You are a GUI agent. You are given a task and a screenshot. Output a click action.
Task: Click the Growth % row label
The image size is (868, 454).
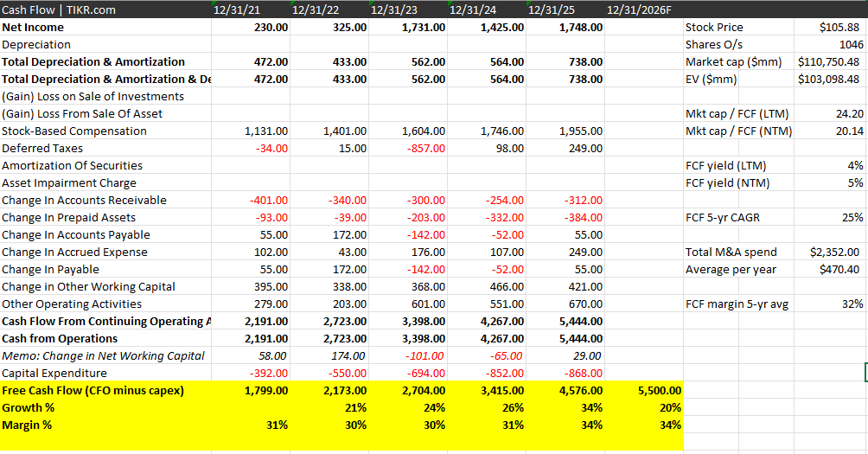click(29, 407)
